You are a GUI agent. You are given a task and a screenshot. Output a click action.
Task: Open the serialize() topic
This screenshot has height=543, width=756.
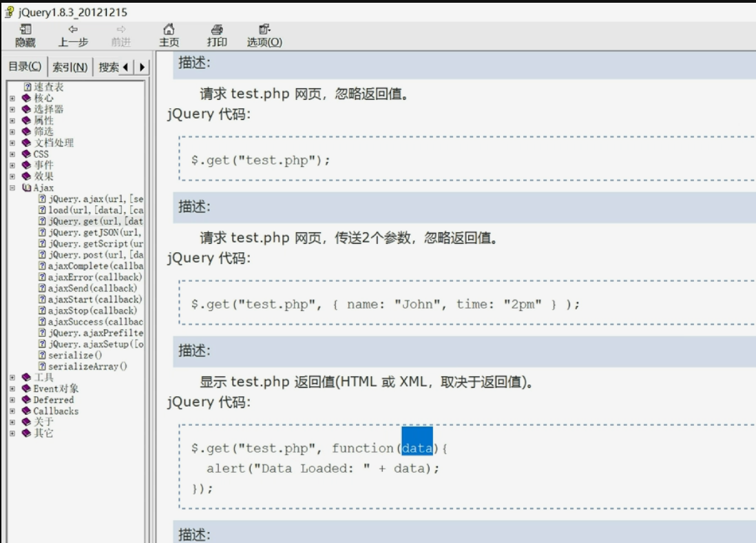coord(70,356)
